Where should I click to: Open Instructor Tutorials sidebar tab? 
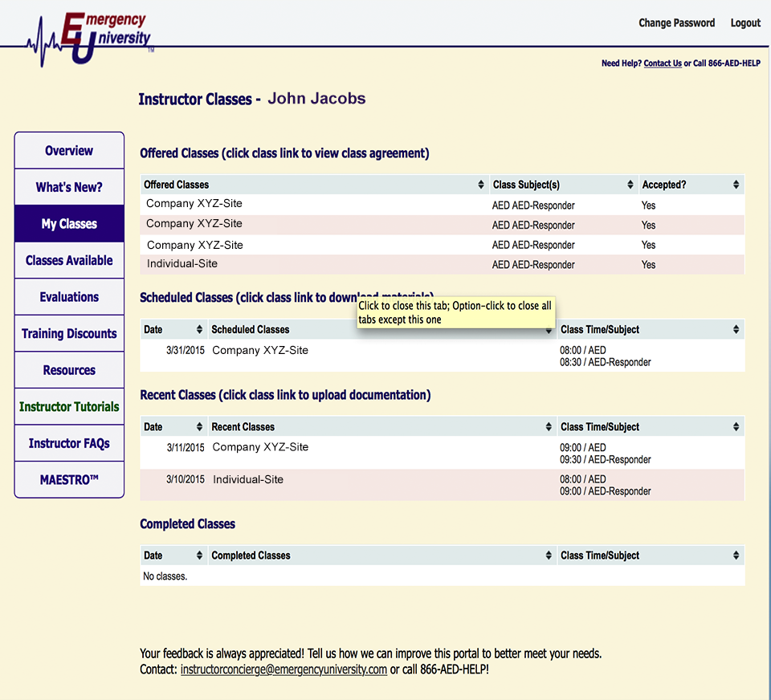pyautogui.click(x=69, y=406)
